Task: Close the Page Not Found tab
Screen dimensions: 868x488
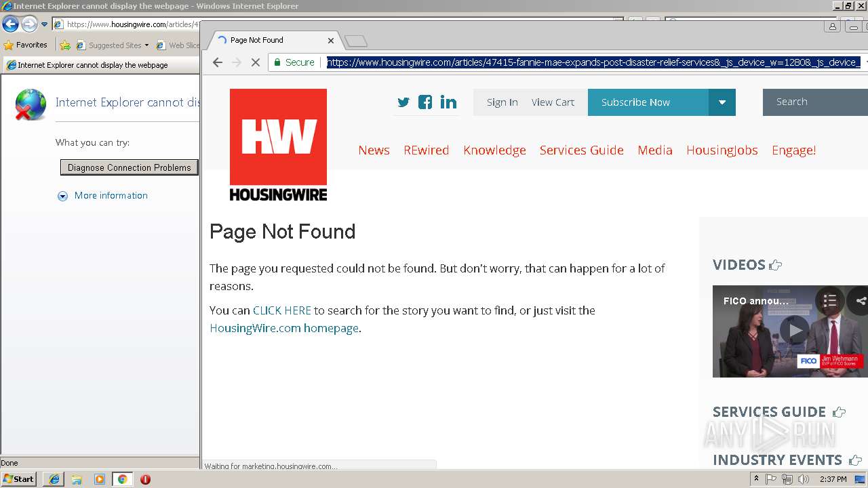Action: [331, 41]
